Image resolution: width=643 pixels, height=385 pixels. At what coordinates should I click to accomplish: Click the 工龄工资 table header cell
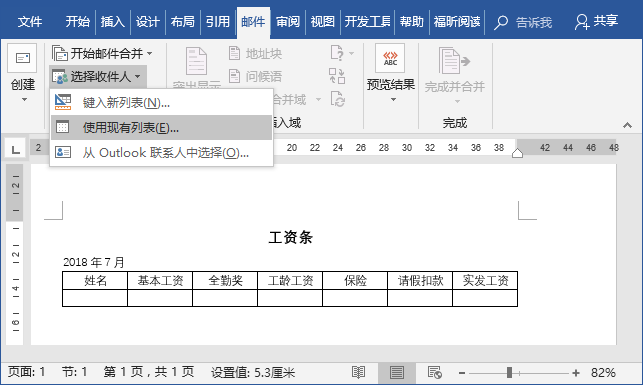tap(290, 280)
